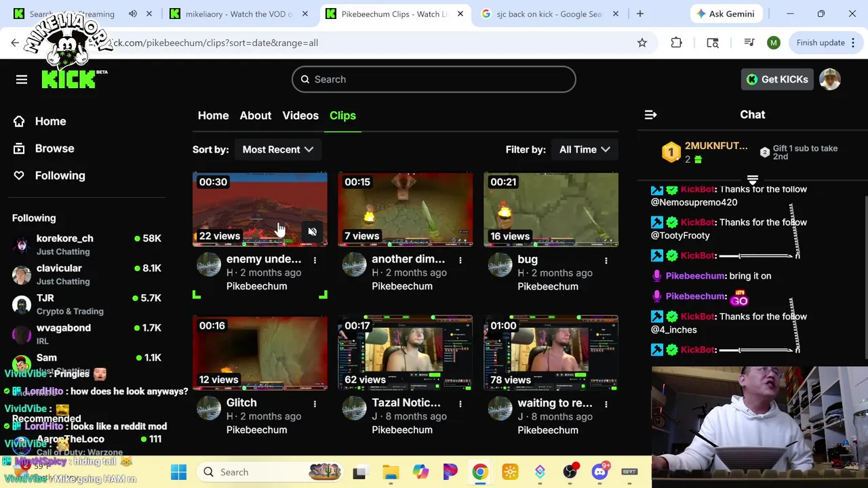Open the options menu for the 'Glitch' clip

coord(315,404)
